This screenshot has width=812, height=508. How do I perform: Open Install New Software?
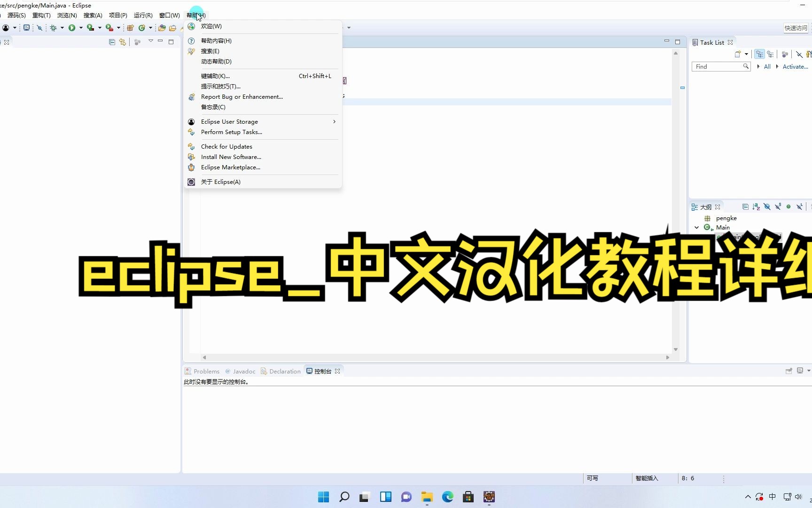click(x=263, y=157)
